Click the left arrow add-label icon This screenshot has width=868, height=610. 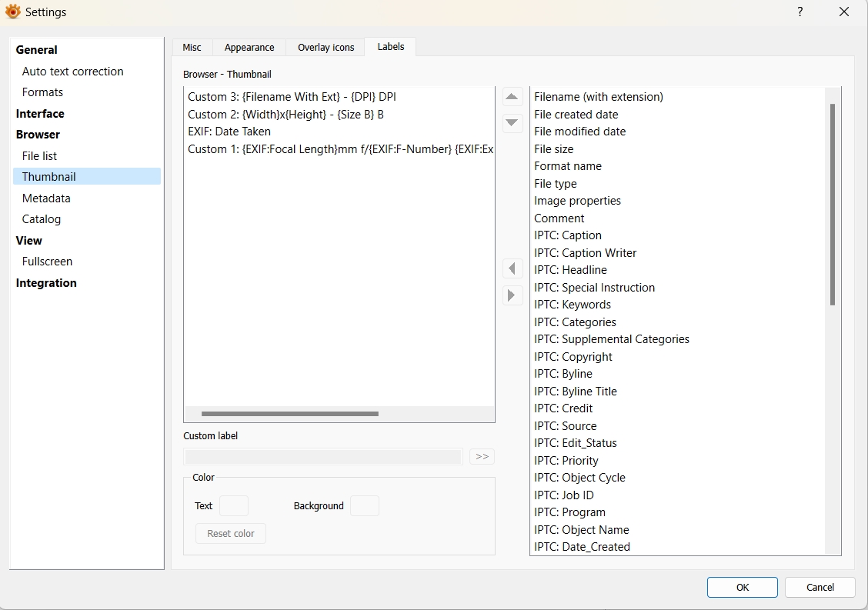click(x=512, y=269)
